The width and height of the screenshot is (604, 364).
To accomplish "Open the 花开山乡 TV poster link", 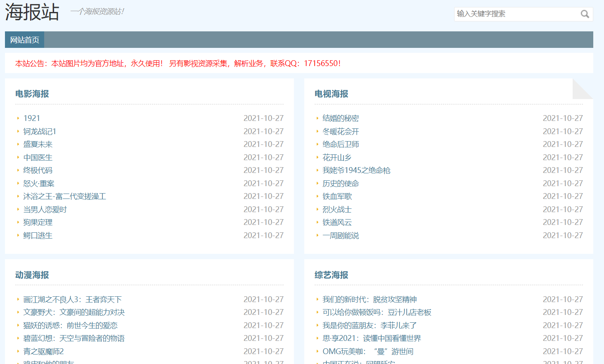I will (x=337, y=157).
